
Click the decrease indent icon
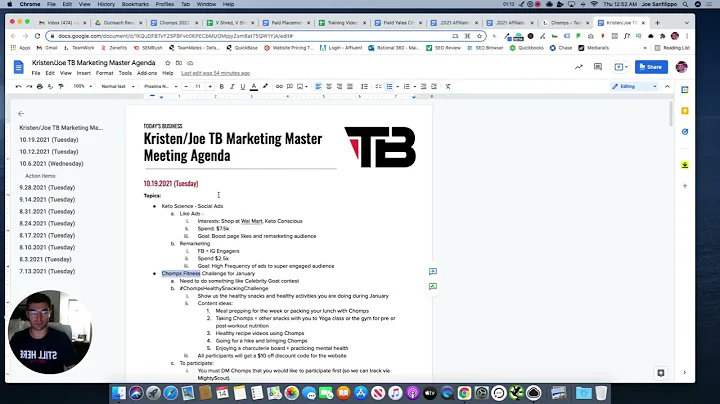point(423,86)
